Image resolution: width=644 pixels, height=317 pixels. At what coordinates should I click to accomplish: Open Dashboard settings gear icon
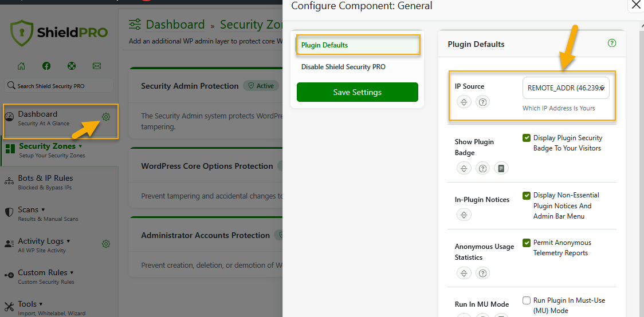[106, 117]
